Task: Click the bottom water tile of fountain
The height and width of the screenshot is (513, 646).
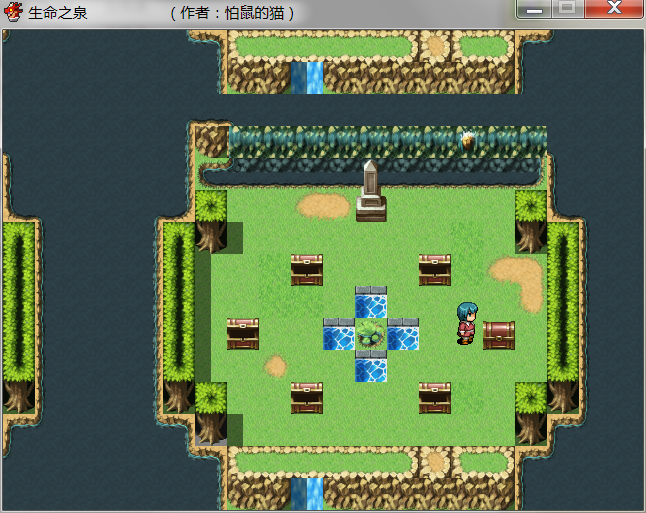Action: click(371, 366)
